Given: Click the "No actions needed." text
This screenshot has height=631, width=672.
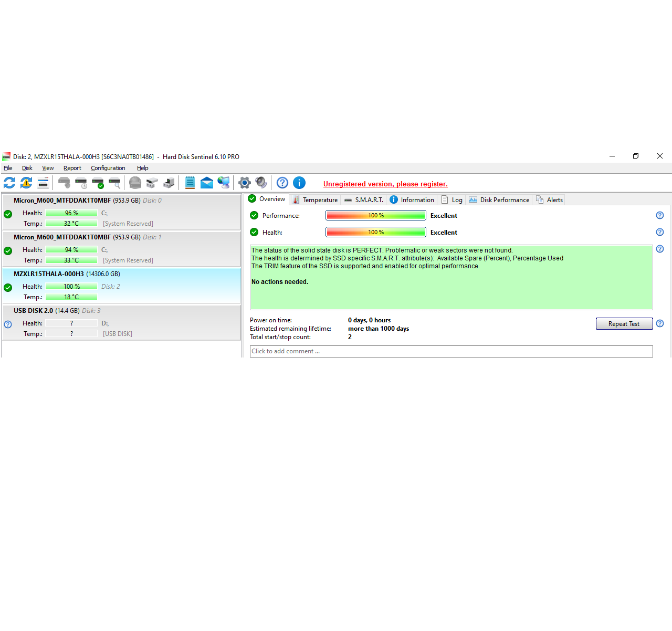Looking at the screenshot, I should tap(280, 282).
